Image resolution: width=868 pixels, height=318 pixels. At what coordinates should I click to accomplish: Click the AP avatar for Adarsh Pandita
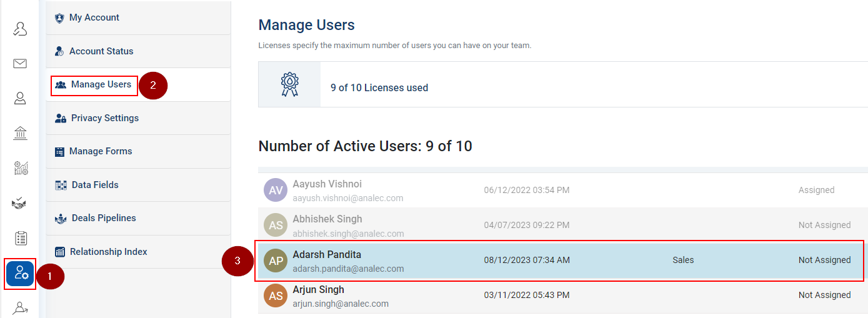[276, 261]
